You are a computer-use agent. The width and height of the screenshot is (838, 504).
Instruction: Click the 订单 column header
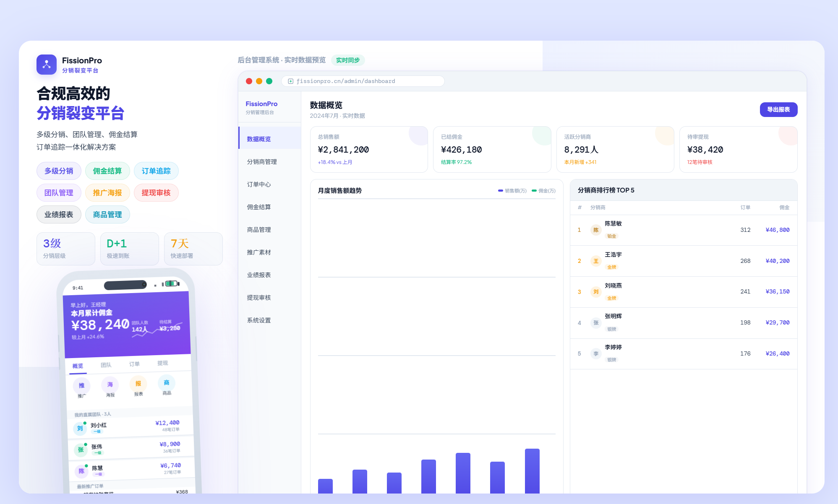coord(745,208)
